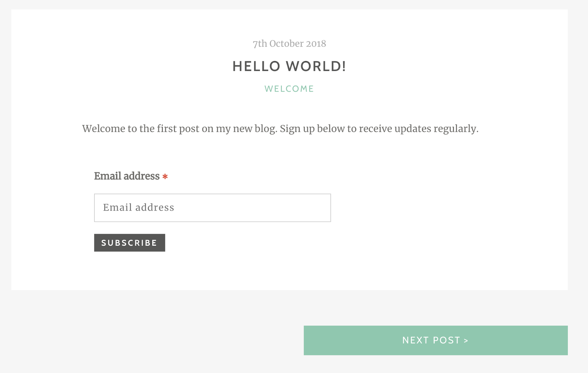Click the 7th October 2018 date
The width and height of the screenshot is (588, 373).
point(289,44)
